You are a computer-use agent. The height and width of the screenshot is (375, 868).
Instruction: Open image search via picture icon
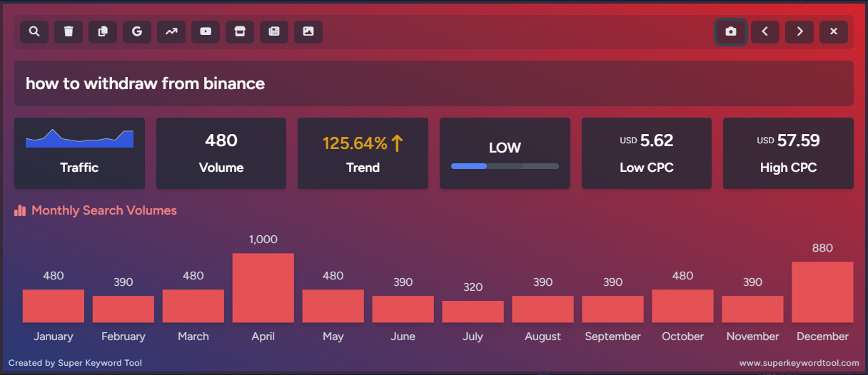[x=308, y=31]
